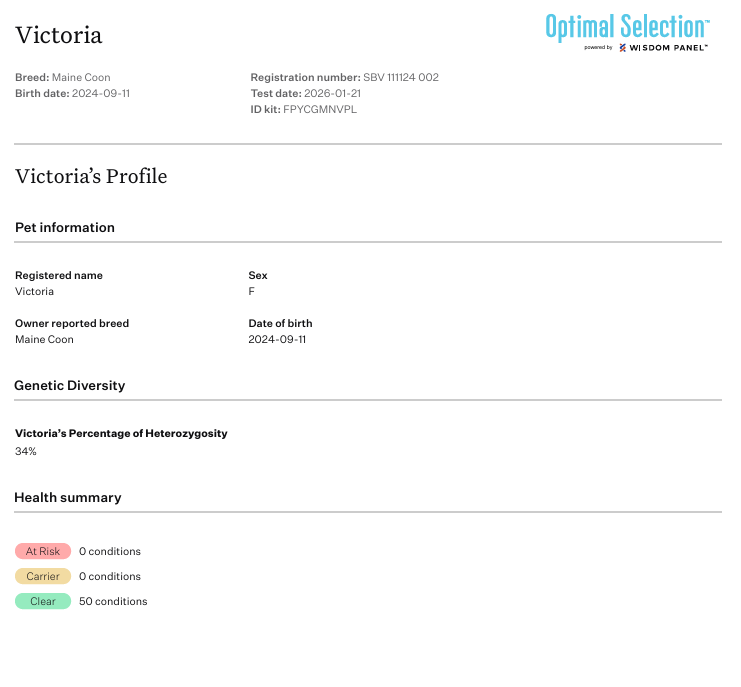Click the test date 2026-01-21
Image resolution: width=741 pixels, height=687 pixels.
pos(333,94)
